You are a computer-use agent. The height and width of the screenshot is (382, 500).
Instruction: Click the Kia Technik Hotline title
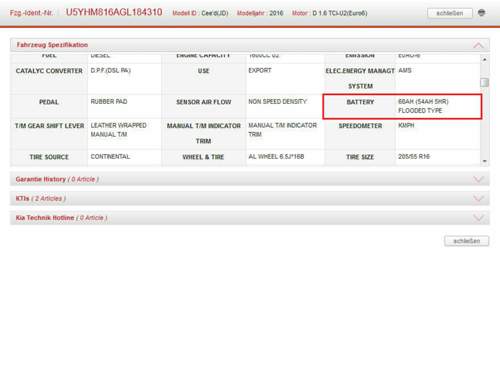pyautogui.click(x=45, y=218)
